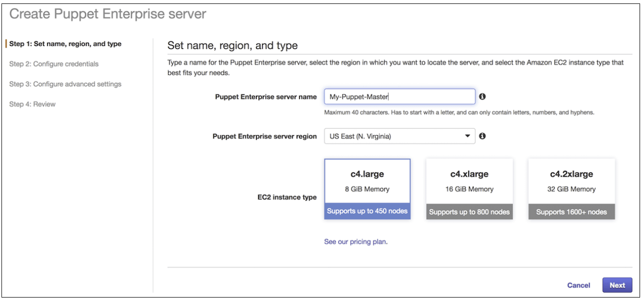Image resolution: width=644 pixels, height=300 pixels.
Task: Click the Next button
Action: [617, 285]
